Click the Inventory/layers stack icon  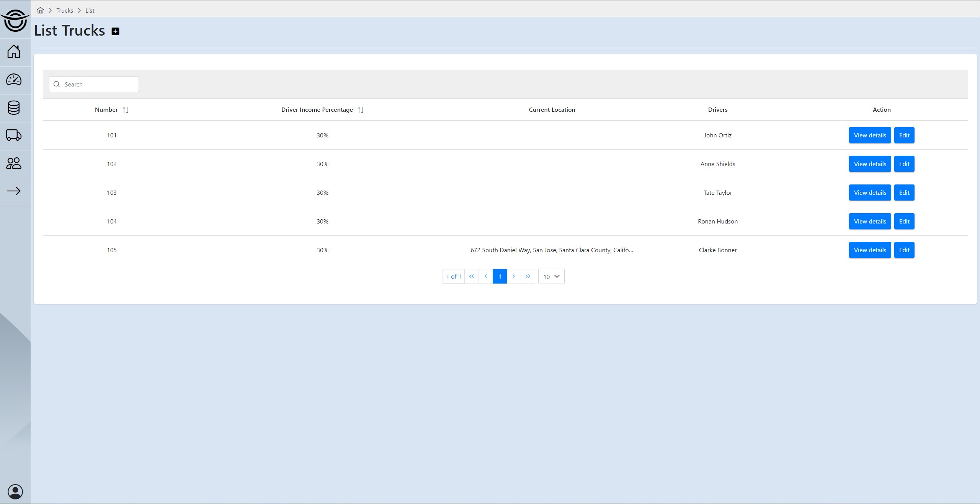(x=14, y=108)
